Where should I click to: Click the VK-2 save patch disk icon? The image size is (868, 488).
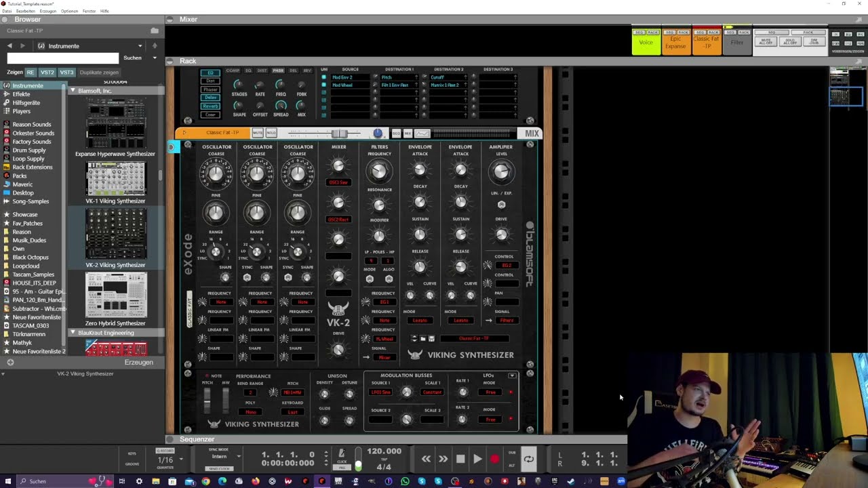tap(431, 338)
